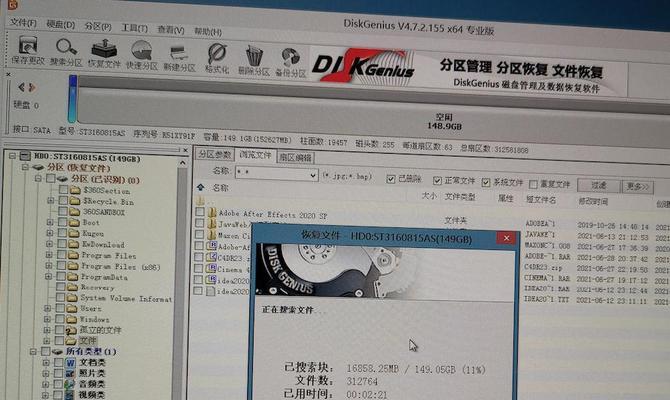Image resolution: width=670 pixels, height=400 pixels.
Task: Go to next disk with right arrow
Action: tap(32, 88)
